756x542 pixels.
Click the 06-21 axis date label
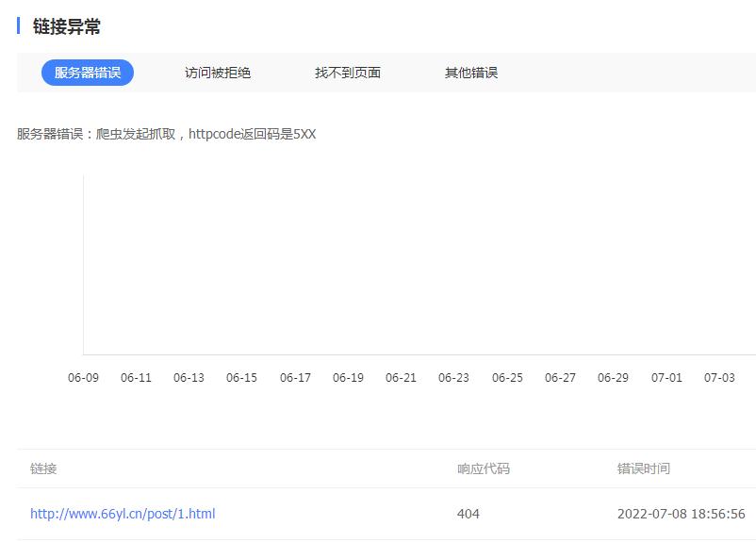pos(401,378)
